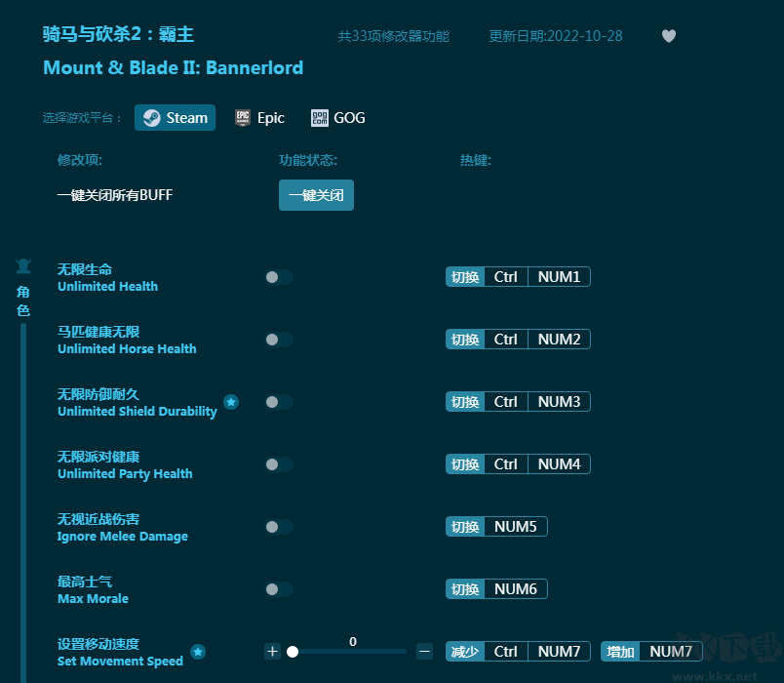The image size is (784, 683).
Task: Click the Steam logo icon
Action: pyautogui.click(x=151, y=118)
